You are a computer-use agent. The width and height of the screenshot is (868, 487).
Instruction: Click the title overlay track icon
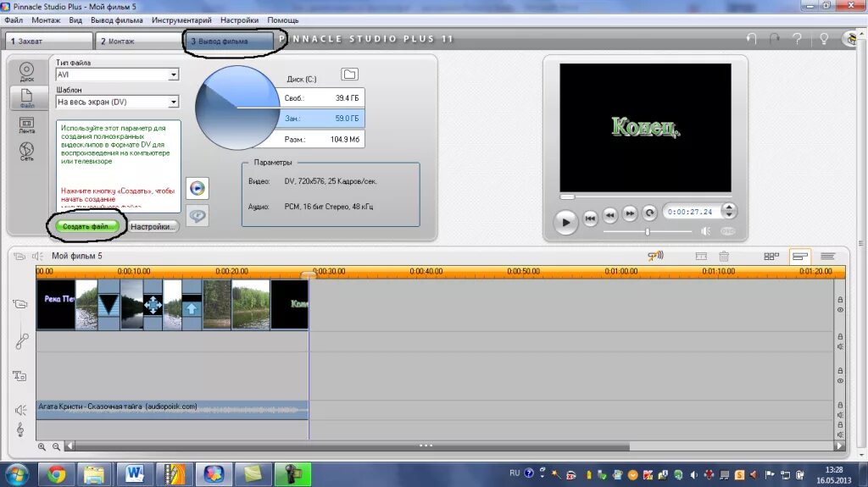tap(20, 376)
